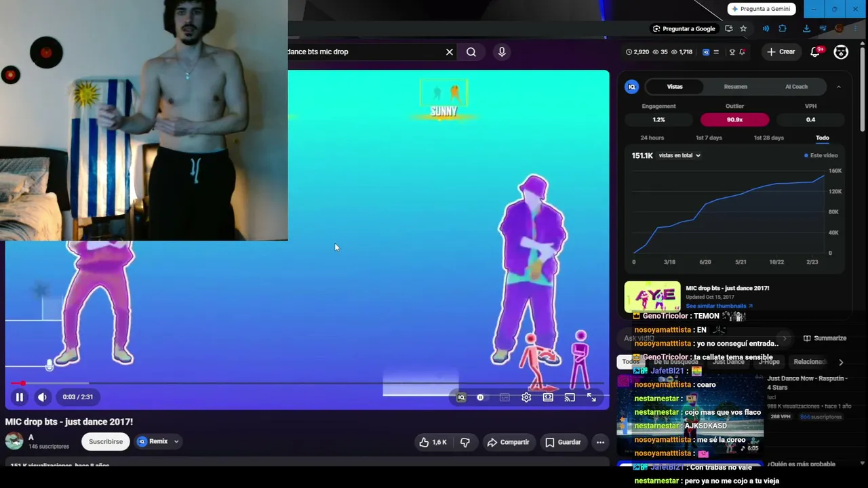The image size is (868, 488).
Task: Open video player settings gear
Action: click(526, 398)
